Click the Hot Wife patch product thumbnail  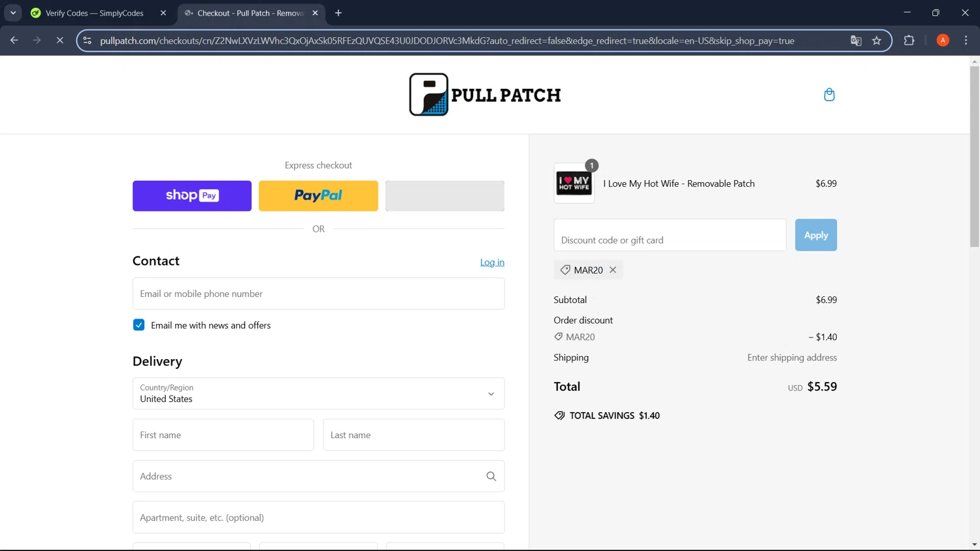(x=574, y=183)
